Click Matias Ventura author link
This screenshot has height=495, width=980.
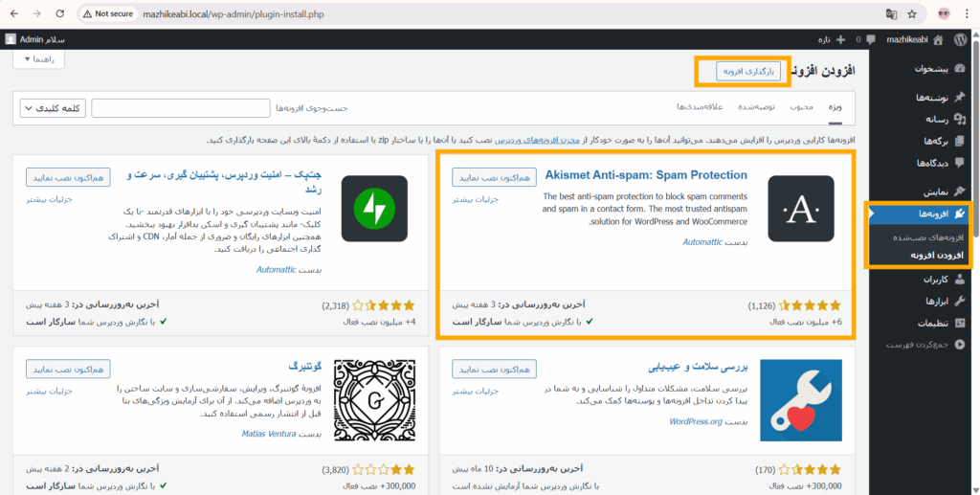[269, 434]
